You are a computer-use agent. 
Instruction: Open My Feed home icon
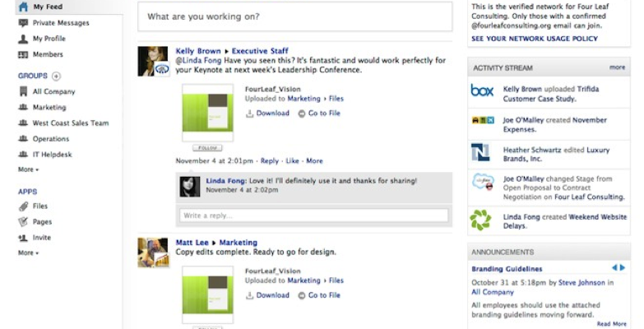coord(23,7)
